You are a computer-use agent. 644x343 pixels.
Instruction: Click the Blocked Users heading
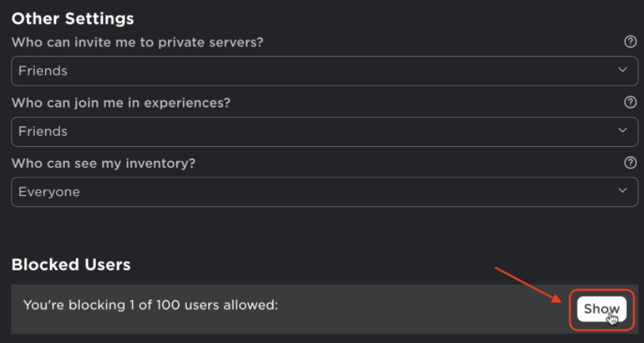click(71, 265)
